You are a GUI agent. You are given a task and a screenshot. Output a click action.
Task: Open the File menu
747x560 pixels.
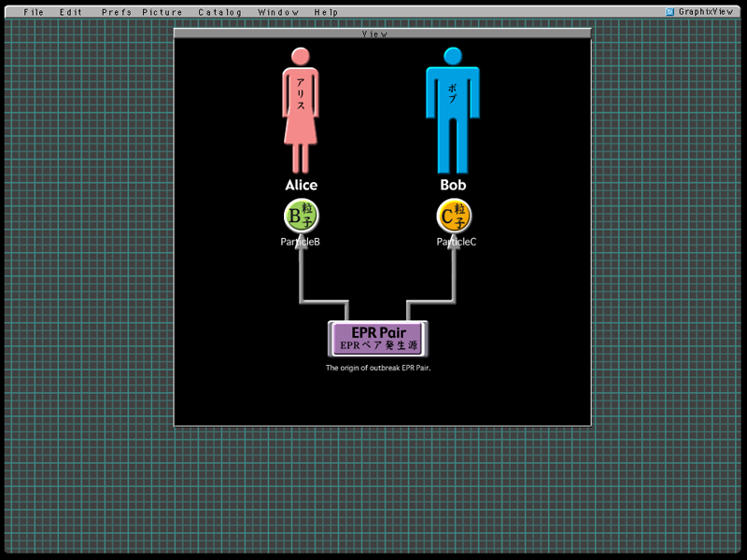point(34,12)
